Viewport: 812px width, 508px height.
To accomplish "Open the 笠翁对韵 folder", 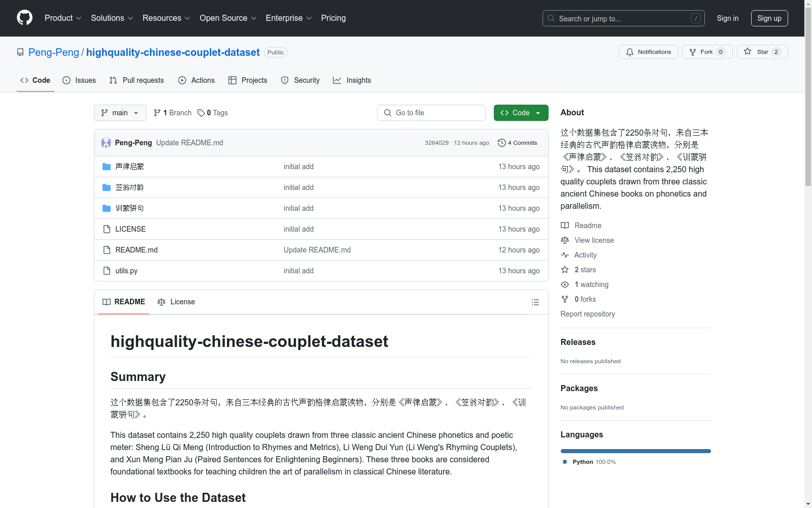I will coord(129,187).
